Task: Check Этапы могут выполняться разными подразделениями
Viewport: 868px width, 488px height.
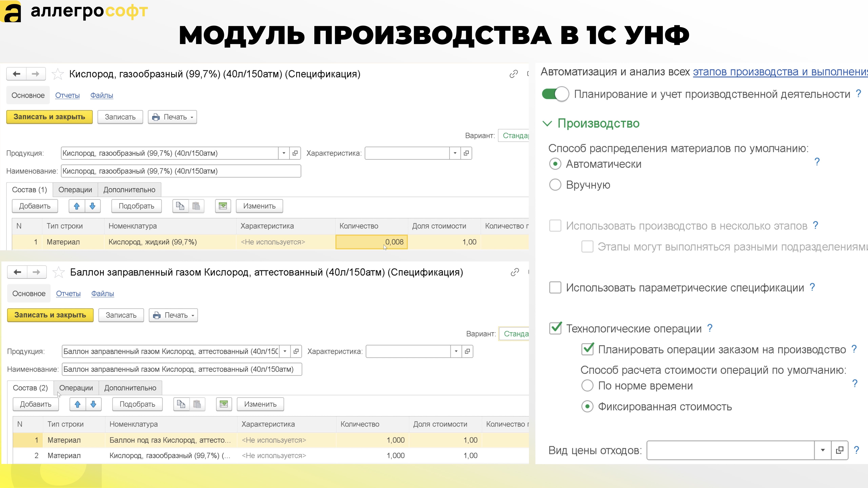Action: click(587, 247)
